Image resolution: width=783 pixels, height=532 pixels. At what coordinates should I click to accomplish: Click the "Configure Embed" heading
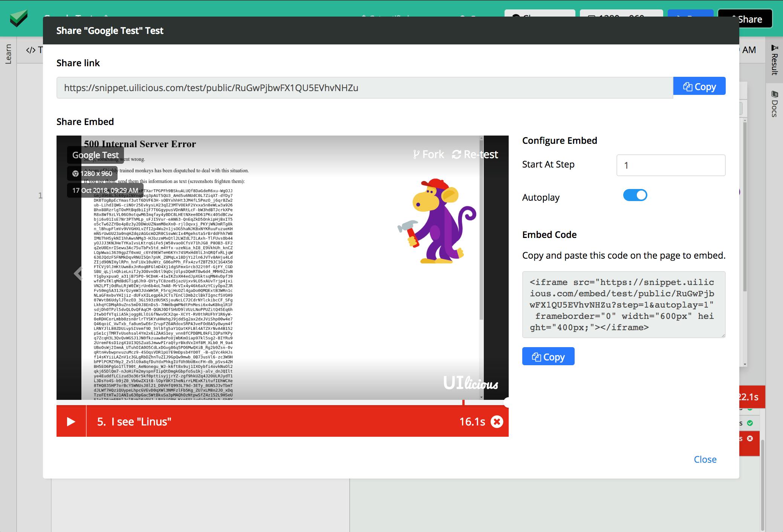(560, 140)
